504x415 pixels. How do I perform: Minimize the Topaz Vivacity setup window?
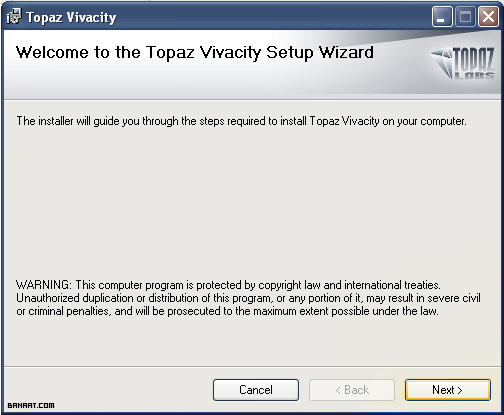pyautogui.click(x=442, y=17)
